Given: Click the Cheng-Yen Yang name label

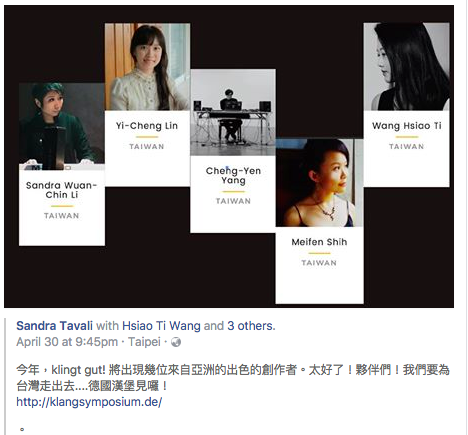Looking at the screenshot, I should tap(233, 175).
